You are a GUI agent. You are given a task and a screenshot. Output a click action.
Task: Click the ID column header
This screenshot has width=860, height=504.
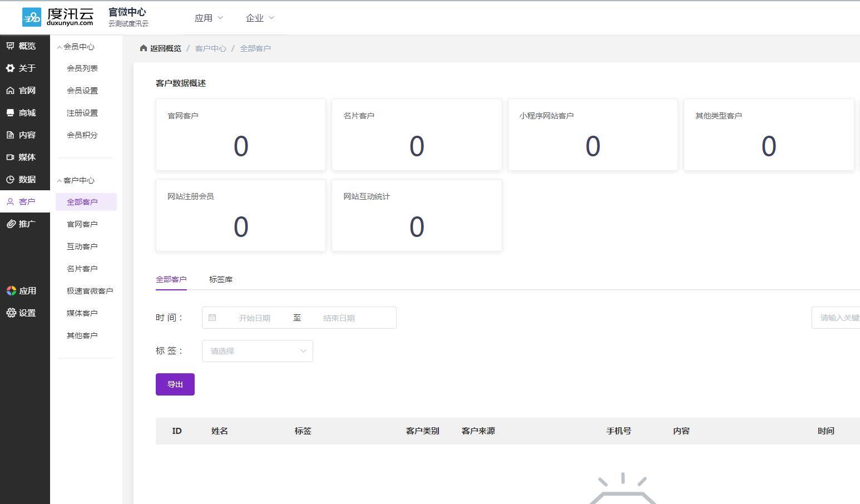[177, 431]
